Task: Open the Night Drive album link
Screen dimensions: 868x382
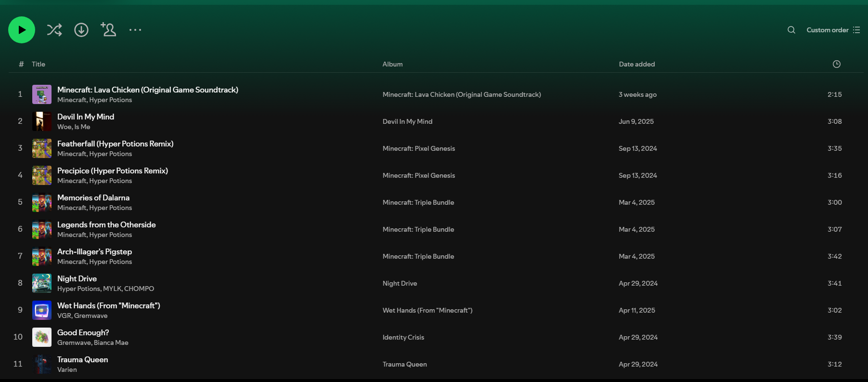Action: [x=400, y=283]
